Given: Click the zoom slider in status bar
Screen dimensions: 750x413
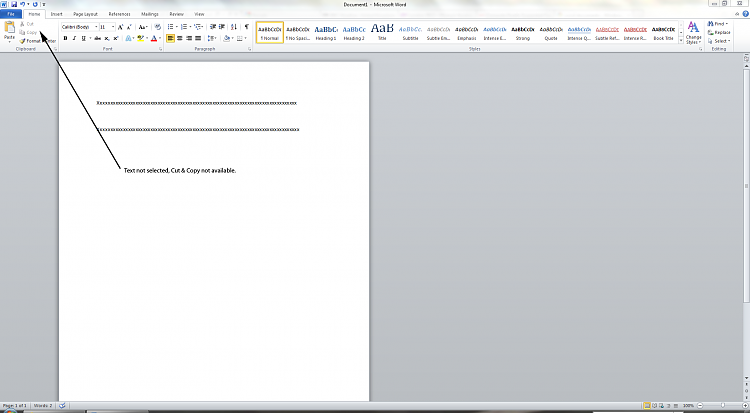Looking at the screenshot, I should (722, 405).
